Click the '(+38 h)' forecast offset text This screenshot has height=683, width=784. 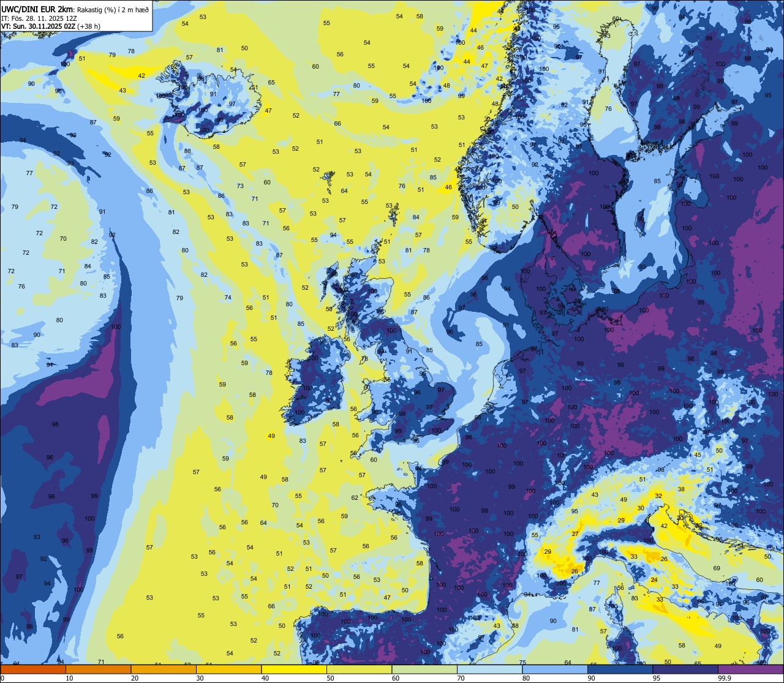[89, 26]
